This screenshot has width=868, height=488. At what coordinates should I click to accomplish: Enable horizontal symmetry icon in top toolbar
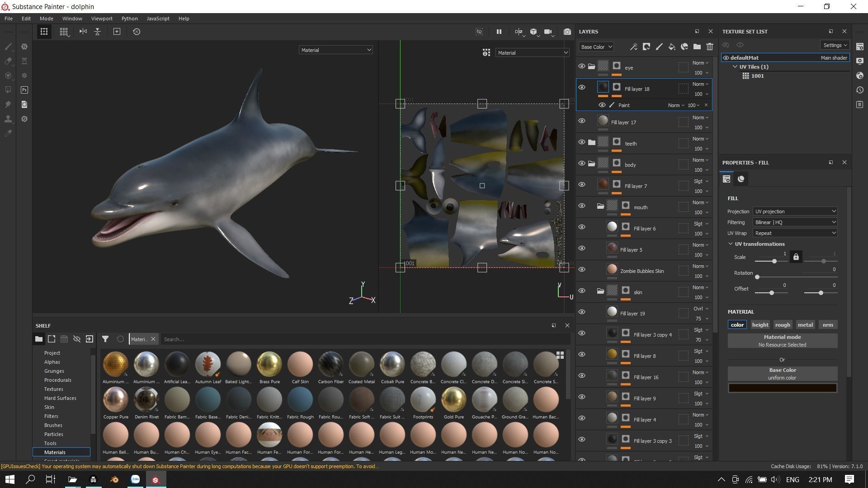click(83, 32)
